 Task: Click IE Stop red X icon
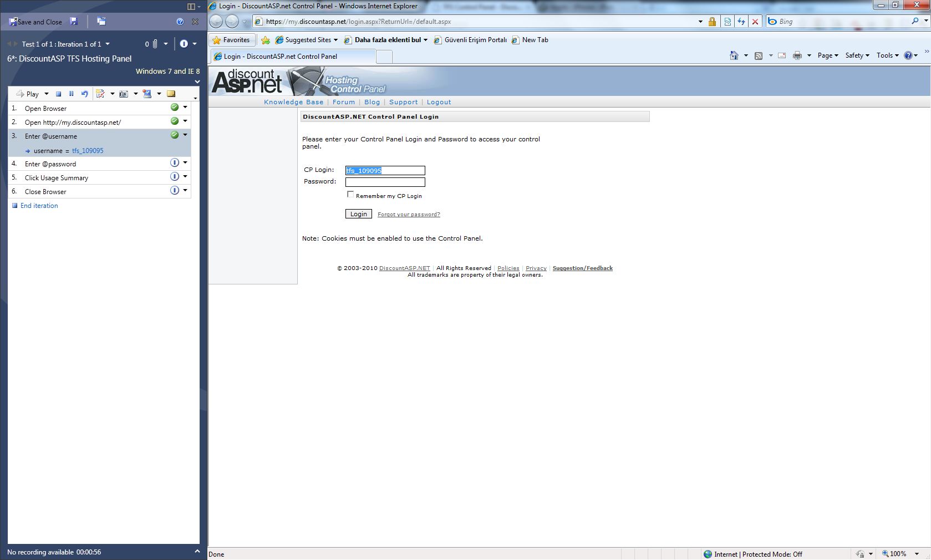coord(755,22)
